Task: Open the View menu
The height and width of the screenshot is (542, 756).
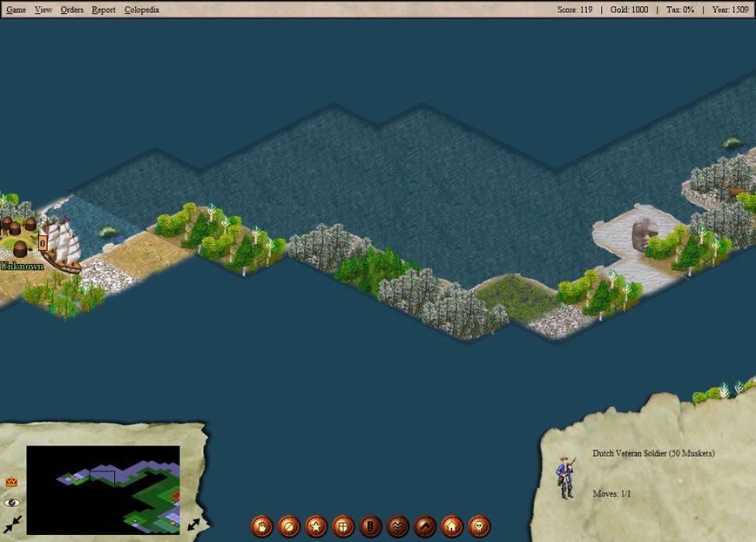Action: (x=43, y=10)
